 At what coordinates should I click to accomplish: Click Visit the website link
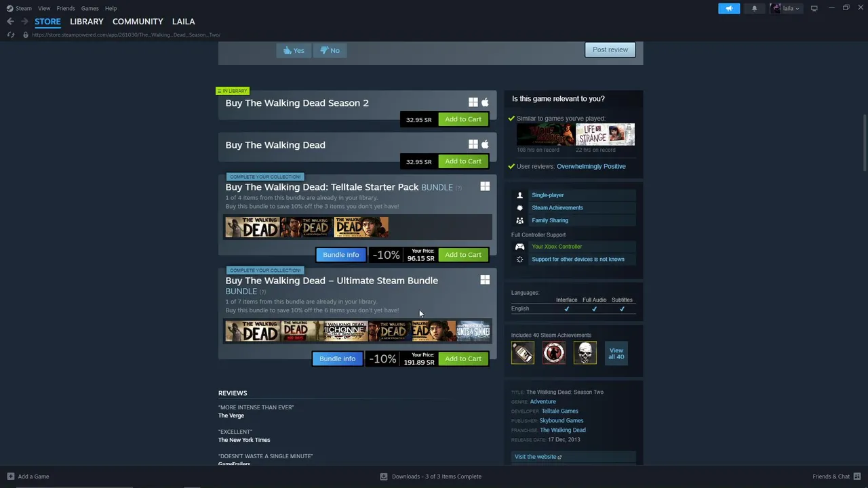click(574, 457)
